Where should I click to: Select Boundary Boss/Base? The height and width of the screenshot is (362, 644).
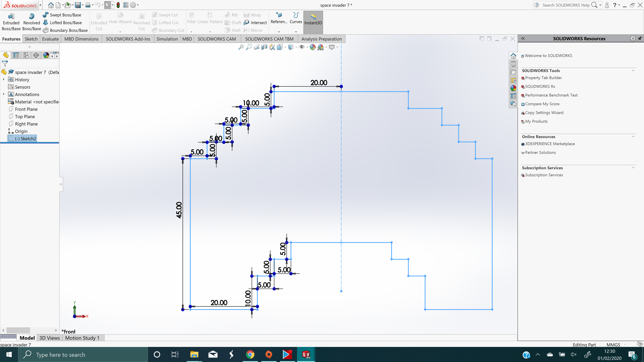pyautogui.click(x=65, y=30)
